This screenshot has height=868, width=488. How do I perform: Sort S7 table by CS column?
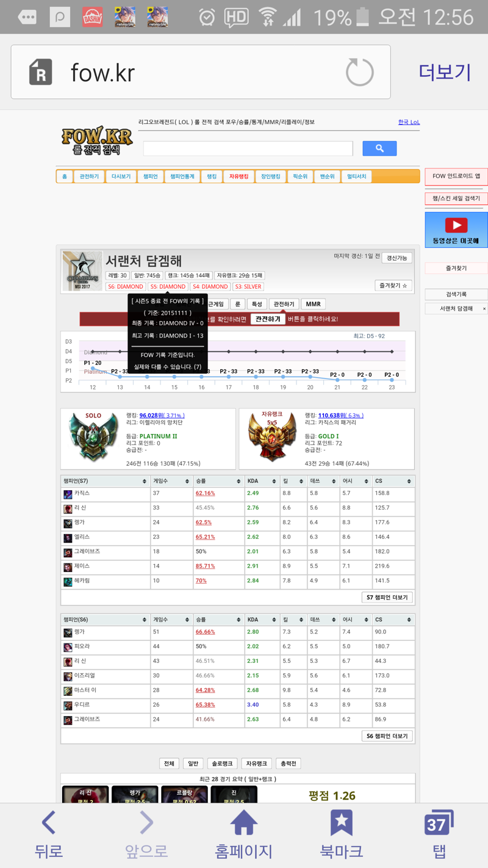(x=395, y=481)
